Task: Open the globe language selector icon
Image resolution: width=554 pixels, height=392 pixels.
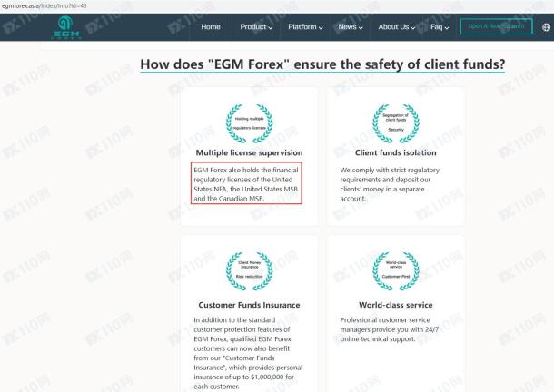Action: [x=546, y=27]
